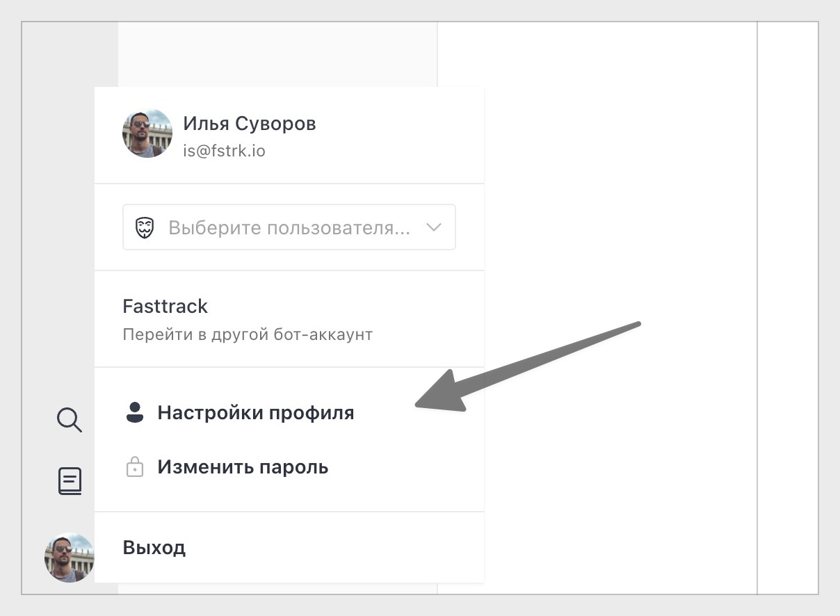Click the search magnifier icon in sidebar

[69, 419]
